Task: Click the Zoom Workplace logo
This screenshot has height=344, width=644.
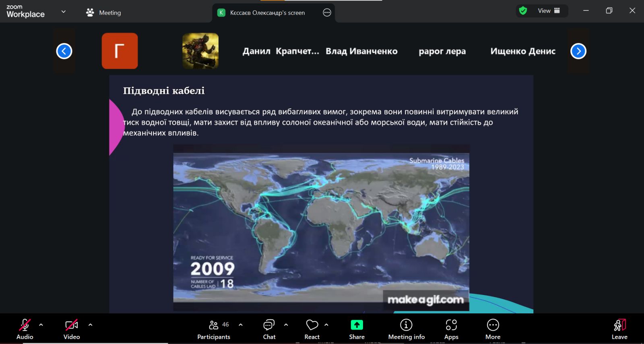Action: 25,11
